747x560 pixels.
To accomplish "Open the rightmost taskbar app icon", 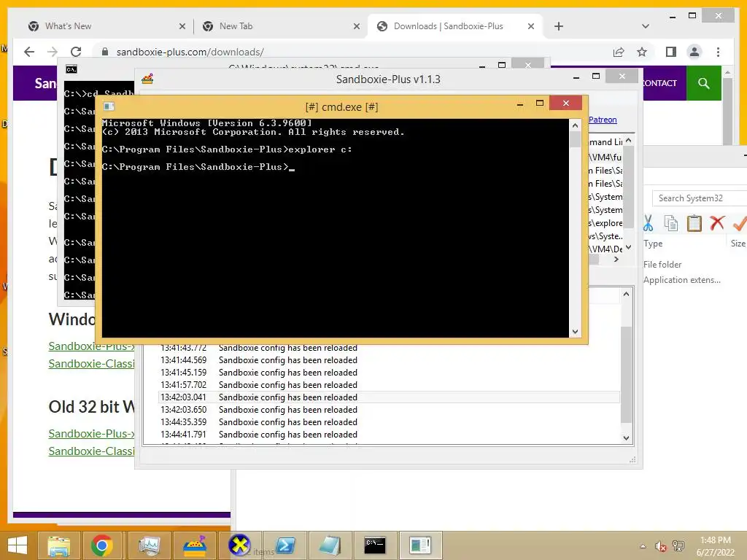I will pos(421,545).
